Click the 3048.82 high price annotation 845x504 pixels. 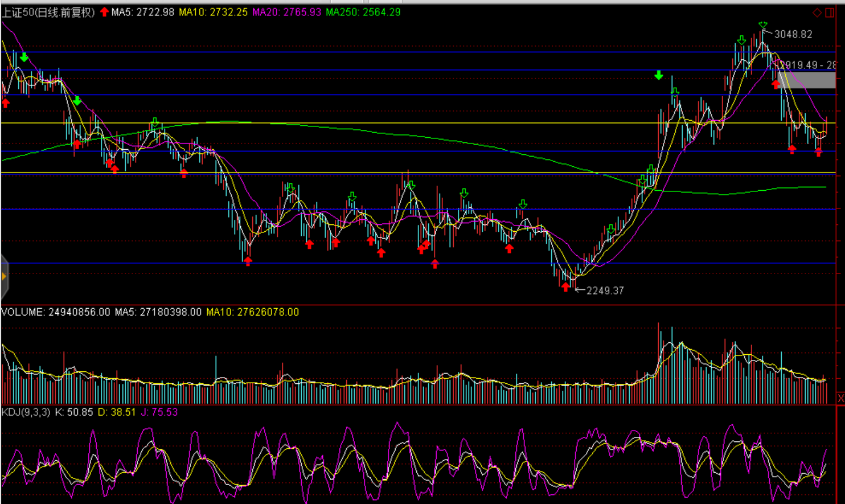793,35
